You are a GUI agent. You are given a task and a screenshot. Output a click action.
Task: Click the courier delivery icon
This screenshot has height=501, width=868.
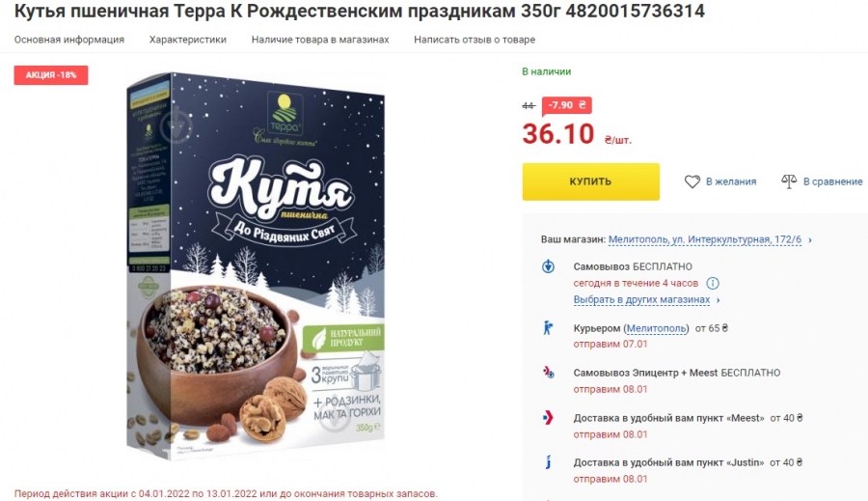tap(548, 328)
